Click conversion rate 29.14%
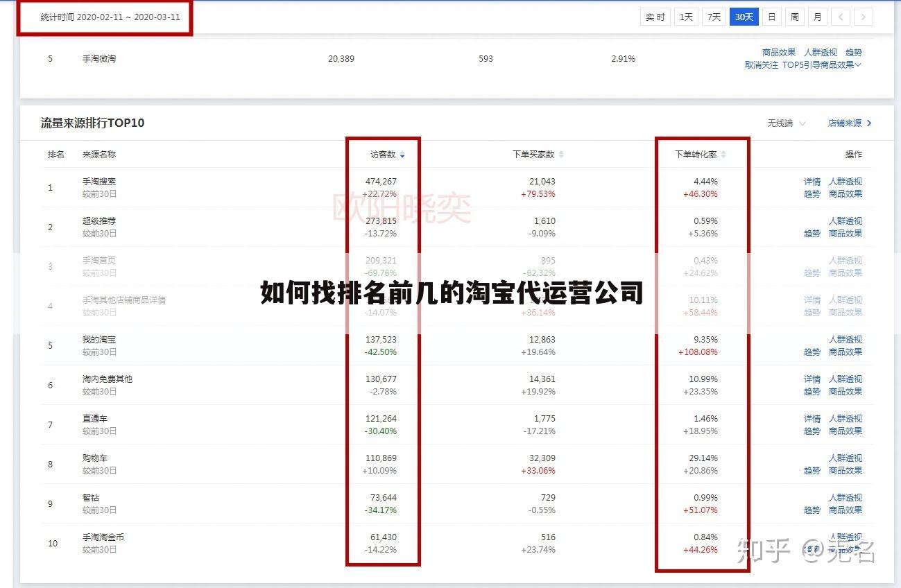901x588 pixels. pos(703,458)
